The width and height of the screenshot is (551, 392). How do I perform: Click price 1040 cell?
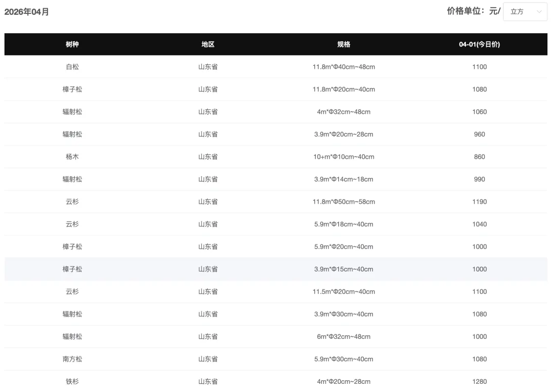point(479,224)
